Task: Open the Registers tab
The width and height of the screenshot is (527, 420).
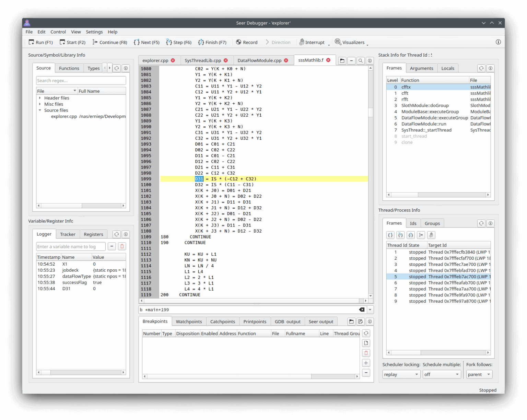Action: [x=93, y=234]
